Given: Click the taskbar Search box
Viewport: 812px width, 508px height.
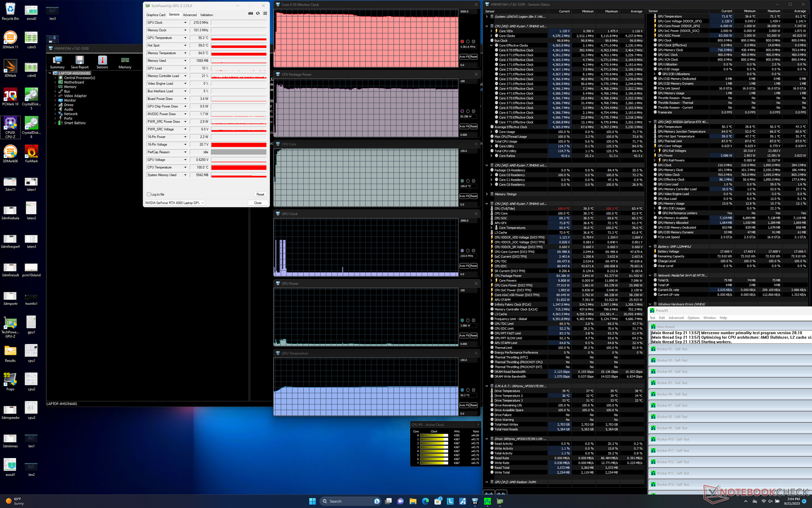Looking at the screenshot, I should click(x=351, y=501).
